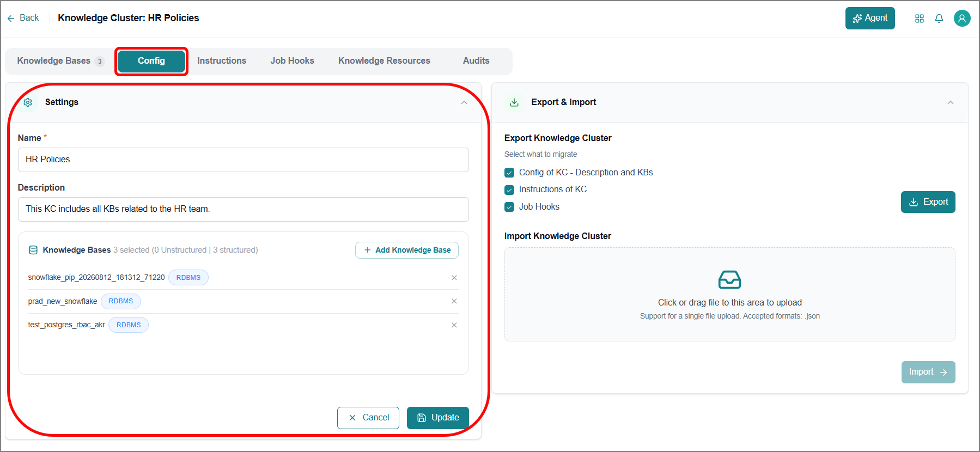
Task: Open the apps grid icon
Action: point(920,19)
